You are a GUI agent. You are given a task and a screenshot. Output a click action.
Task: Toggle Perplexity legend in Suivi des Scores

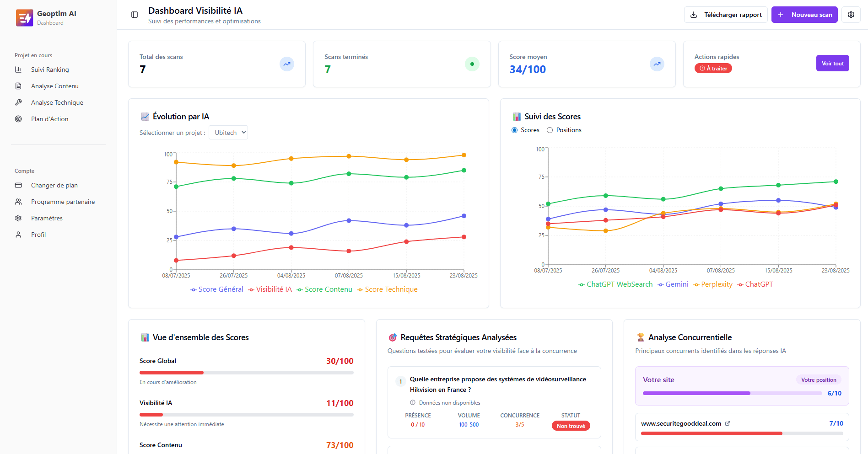[713, 284]
